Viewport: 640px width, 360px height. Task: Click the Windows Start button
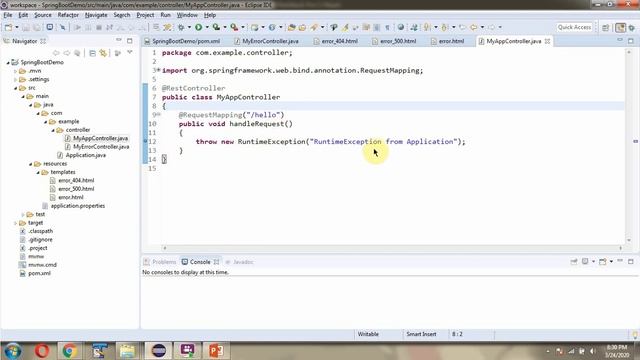(12, 351)
